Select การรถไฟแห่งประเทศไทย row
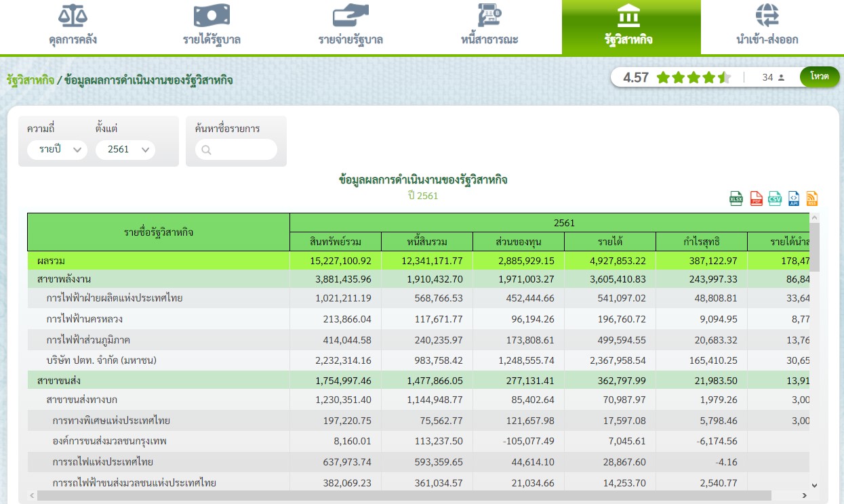The height and width of the screenshot is (504, 844). [x=419, y=462]
